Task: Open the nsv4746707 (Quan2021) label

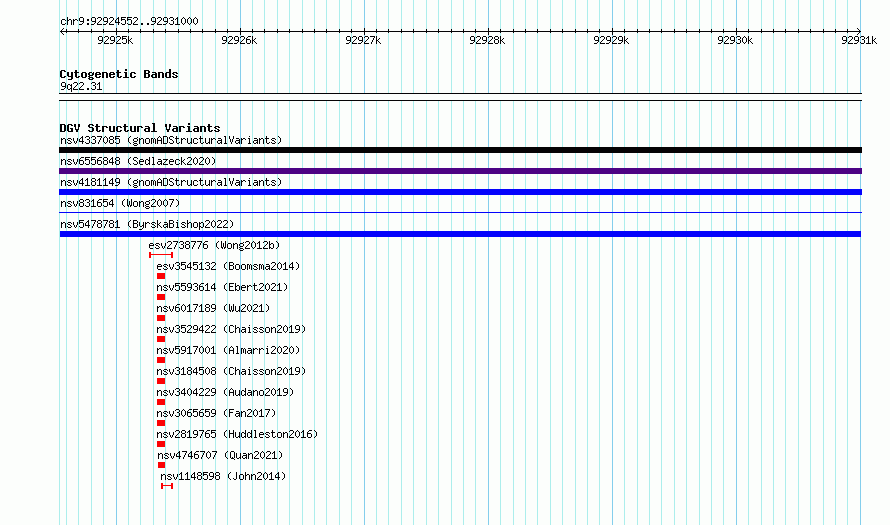Action: [x=220, y=455]
